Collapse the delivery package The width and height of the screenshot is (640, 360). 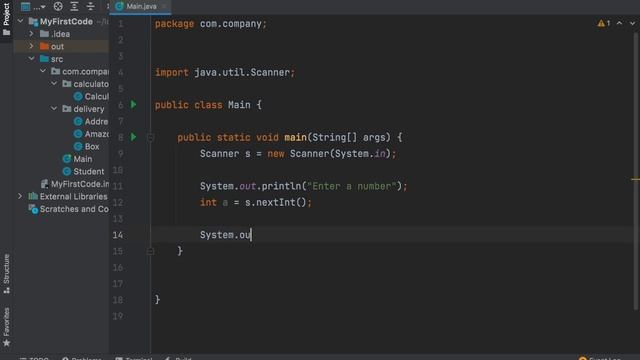[x=54, y=109]
